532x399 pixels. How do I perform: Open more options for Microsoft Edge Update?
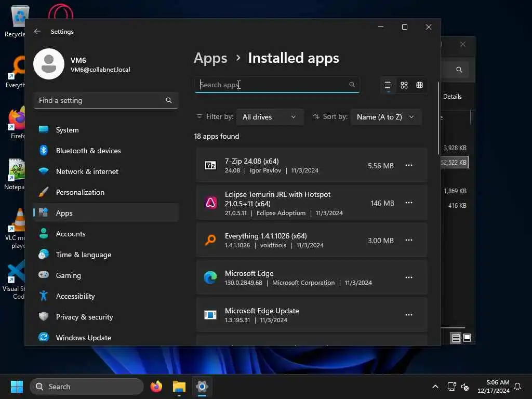point(408,314)
